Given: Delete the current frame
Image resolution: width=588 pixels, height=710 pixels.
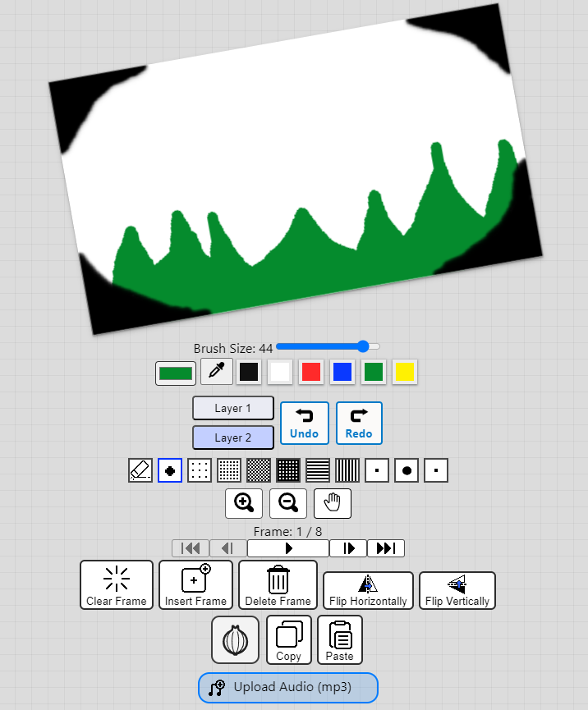Looking at the screenshot, I should pos(278,585).
